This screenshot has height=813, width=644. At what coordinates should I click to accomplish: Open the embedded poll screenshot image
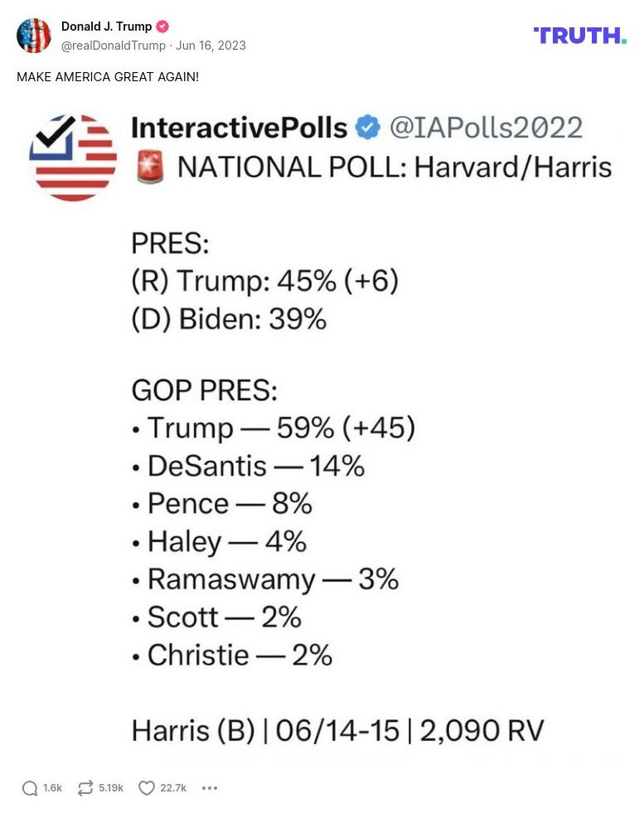click(x=322, y=431)
